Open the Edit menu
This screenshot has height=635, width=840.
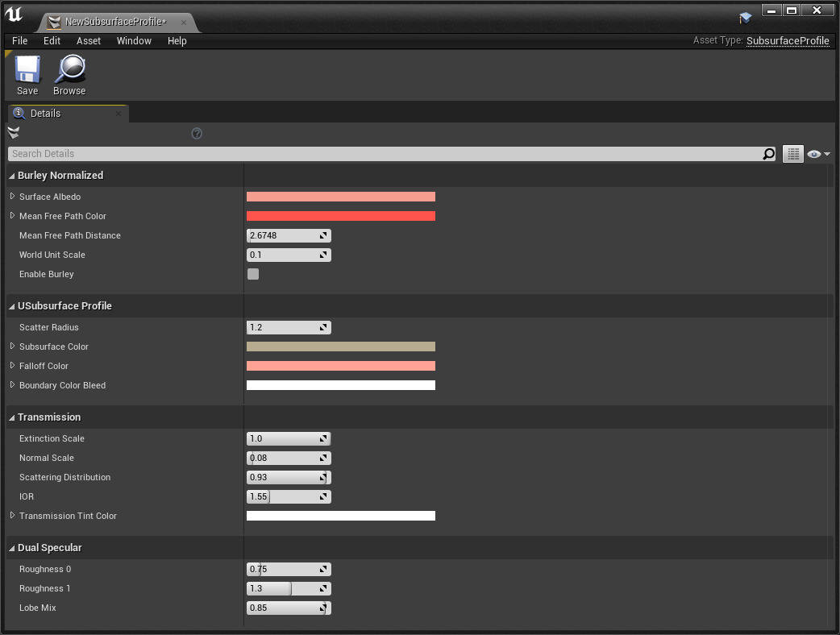[52, 40]
